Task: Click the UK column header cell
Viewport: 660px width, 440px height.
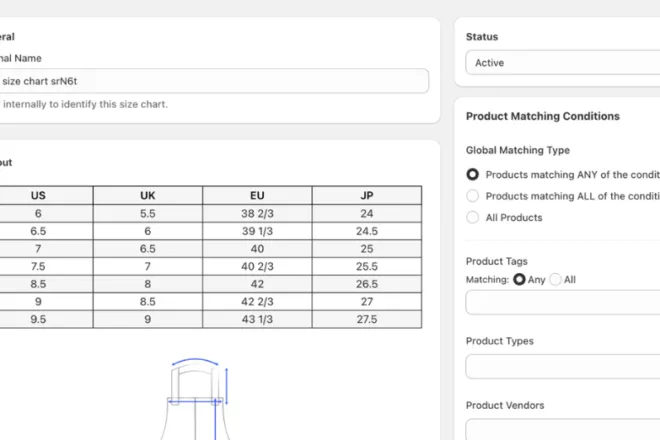Action: (x=148, y=196)
